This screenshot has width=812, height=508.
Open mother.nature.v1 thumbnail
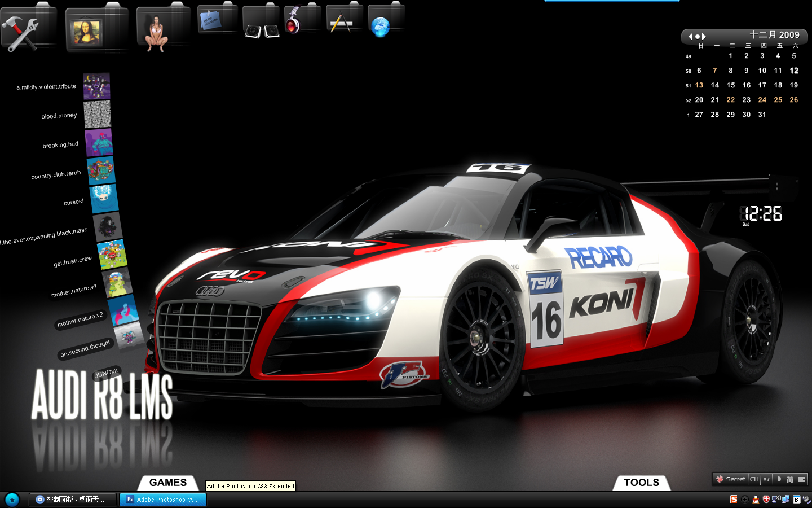(117, 282)
